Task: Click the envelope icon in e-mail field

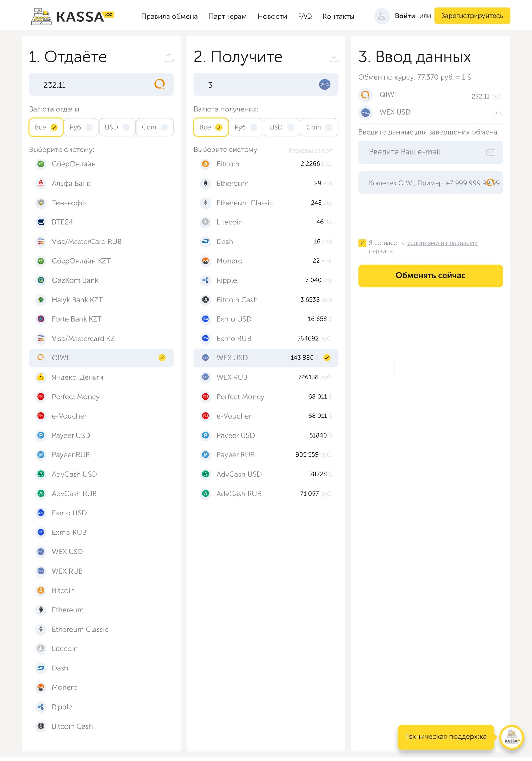Action: (x=490, y=152)
